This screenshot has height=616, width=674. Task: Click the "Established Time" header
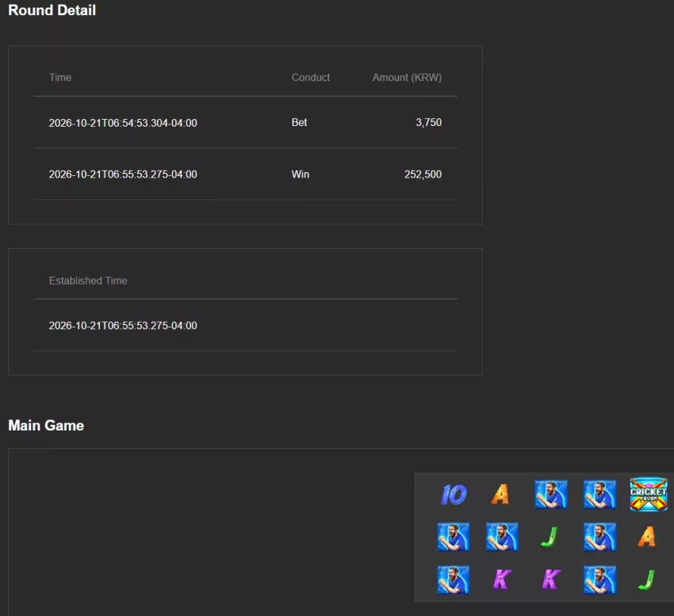click(x=88, y=281)
